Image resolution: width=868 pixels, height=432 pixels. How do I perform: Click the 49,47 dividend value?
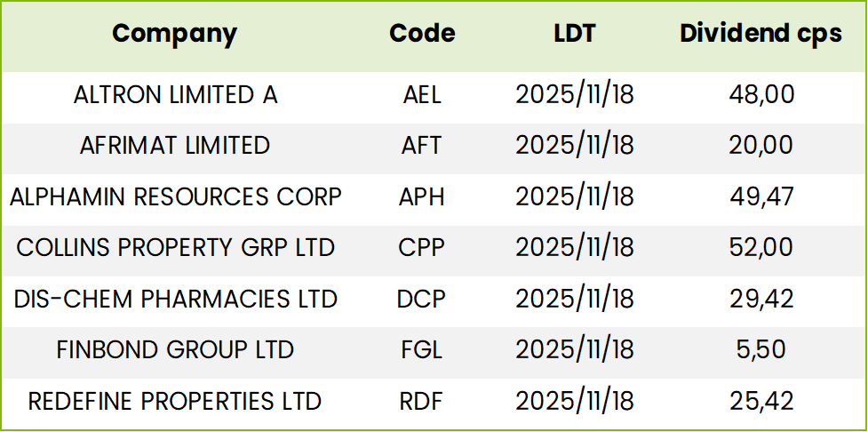[761, 196]
